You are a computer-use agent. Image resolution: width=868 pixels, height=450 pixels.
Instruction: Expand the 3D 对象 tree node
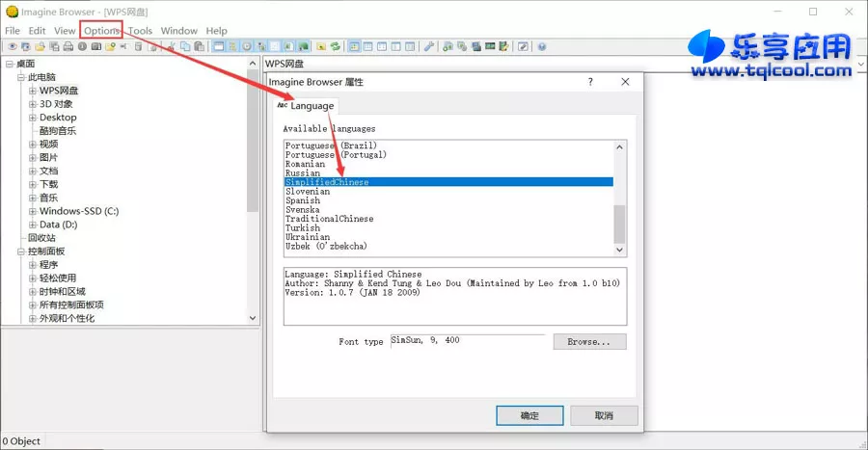click(32, 104)
